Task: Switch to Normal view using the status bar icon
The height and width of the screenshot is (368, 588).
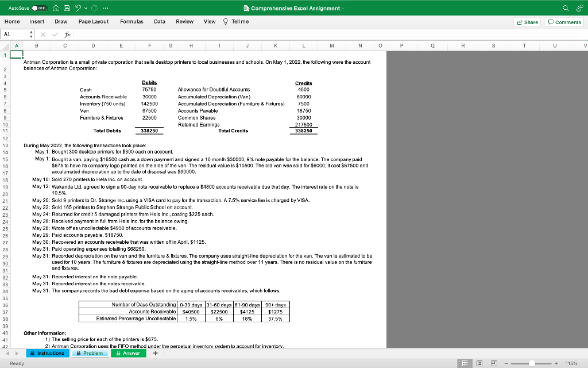Action: click(x=465, y=363)
